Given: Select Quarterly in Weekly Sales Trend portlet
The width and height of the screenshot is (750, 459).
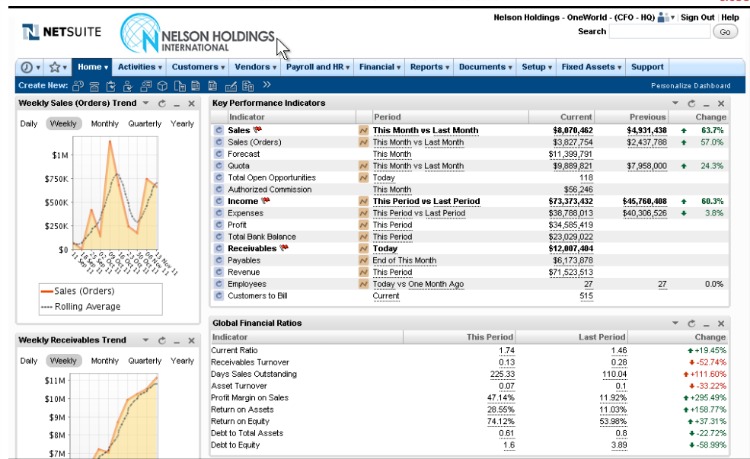Looking at the screenshot, I should pos(145,124).
